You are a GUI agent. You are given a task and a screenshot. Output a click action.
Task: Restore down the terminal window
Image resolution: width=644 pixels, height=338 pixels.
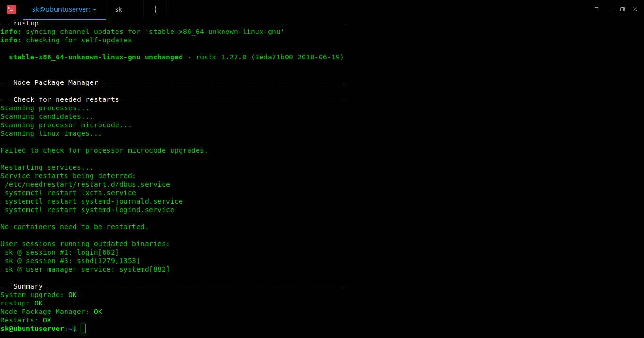point(622,9)
